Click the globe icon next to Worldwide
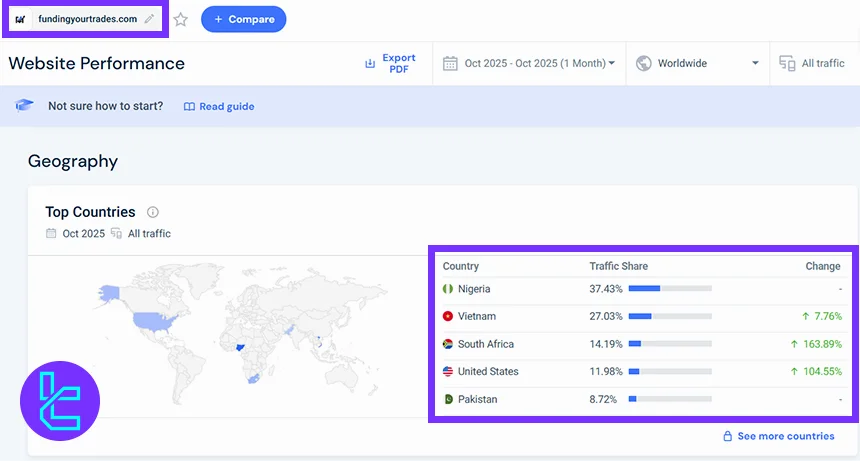The width and height of the screenshot is (860, 461). point(643,64)
